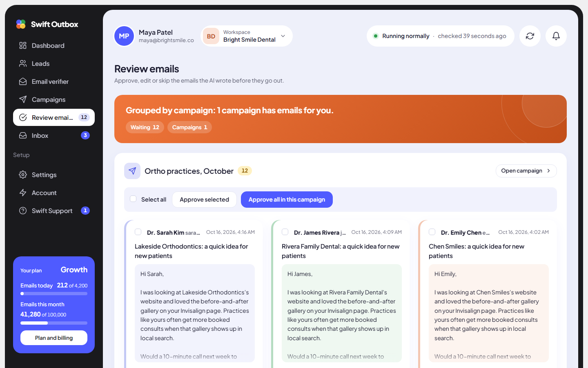Click the Campaigns 1 pill in banner

pos(189,127)
